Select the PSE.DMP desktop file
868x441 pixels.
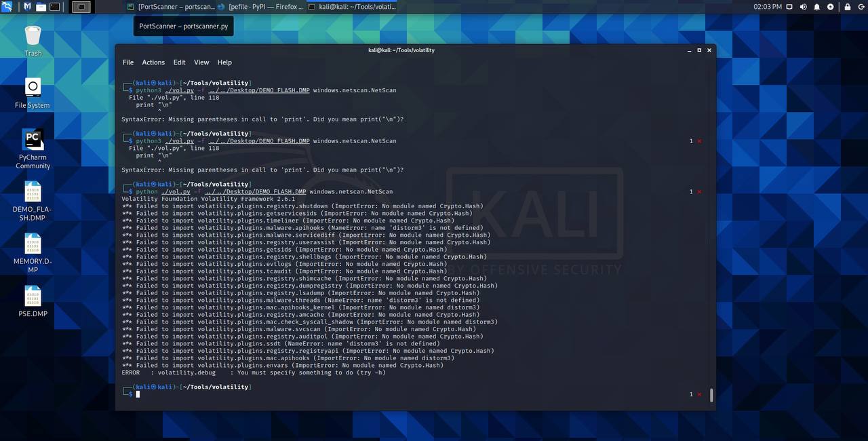coord(33,302)
